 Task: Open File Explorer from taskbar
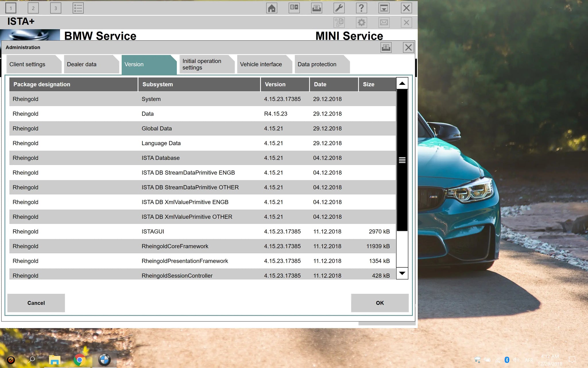tap(55, 360)
